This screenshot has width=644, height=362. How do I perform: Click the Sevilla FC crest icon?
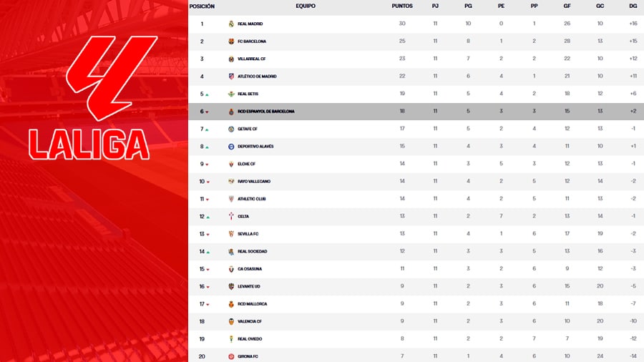point(231,234)
